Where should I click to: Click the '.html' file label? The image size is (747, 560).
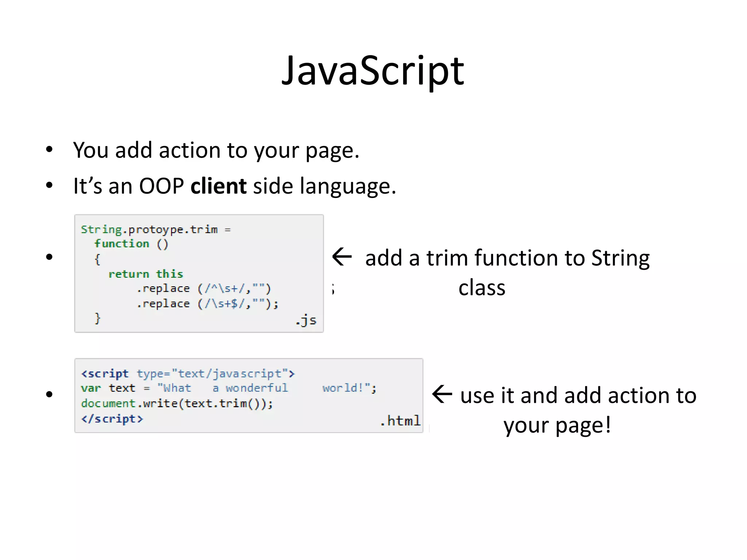(x=400, y=421)
